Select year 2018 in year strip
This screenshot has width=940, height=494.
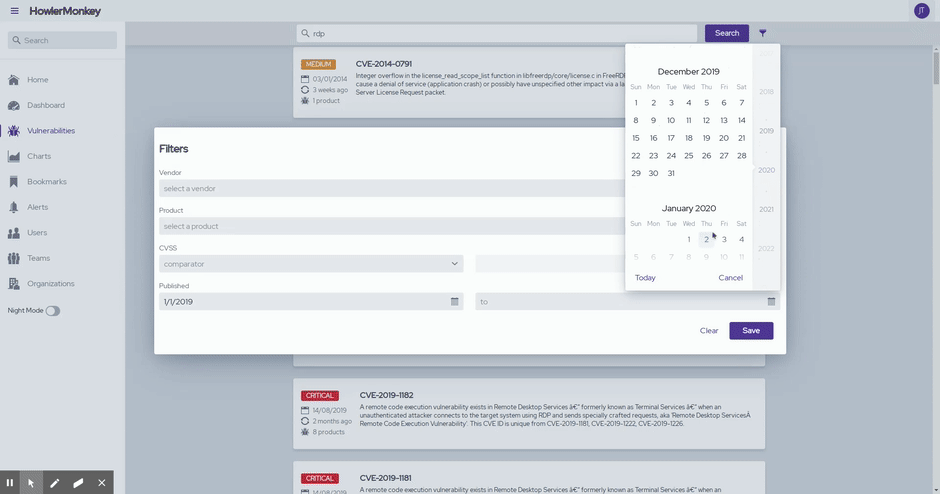766,92
